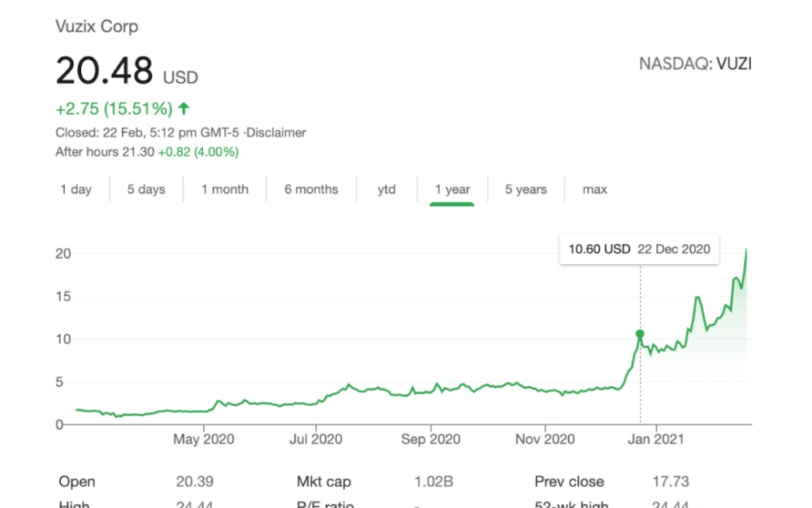Click the Jan 2021 axis label
This screenshot has width=812, height=508.
point(656,439)
